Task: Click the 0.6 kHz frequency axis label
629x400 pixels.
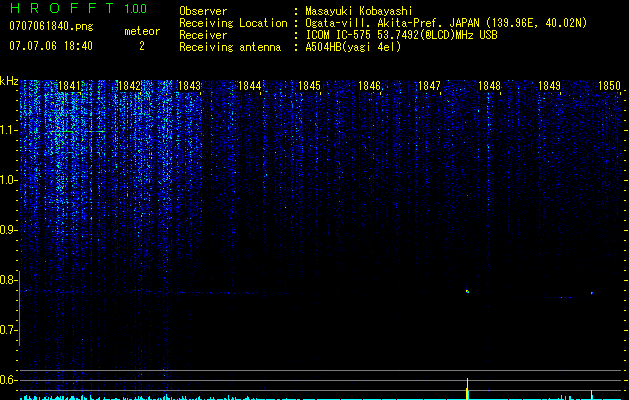Action: coord(8,380)
